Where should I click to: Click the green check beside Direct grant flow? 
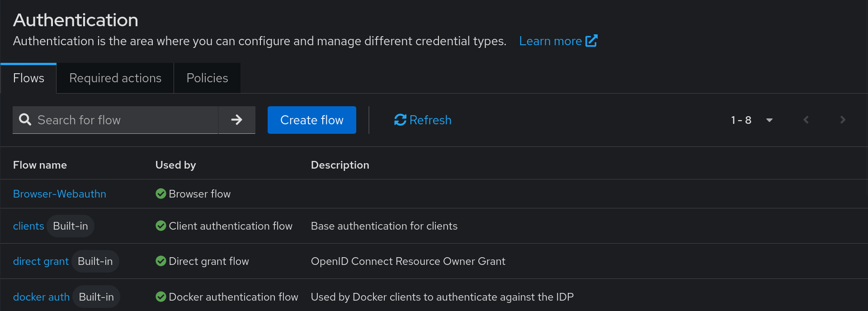pyautogui.click(x=160, y=261)
